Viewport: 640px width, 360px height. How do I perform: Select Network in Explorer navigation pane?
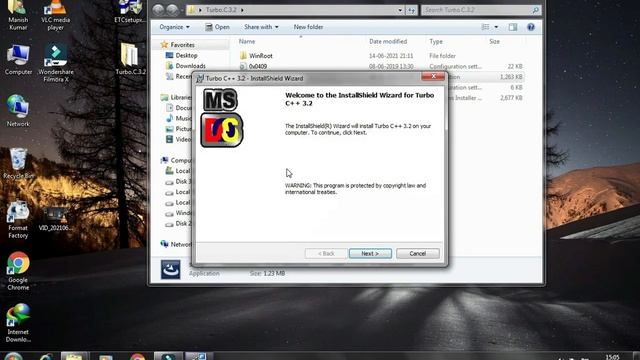(180, 244)
